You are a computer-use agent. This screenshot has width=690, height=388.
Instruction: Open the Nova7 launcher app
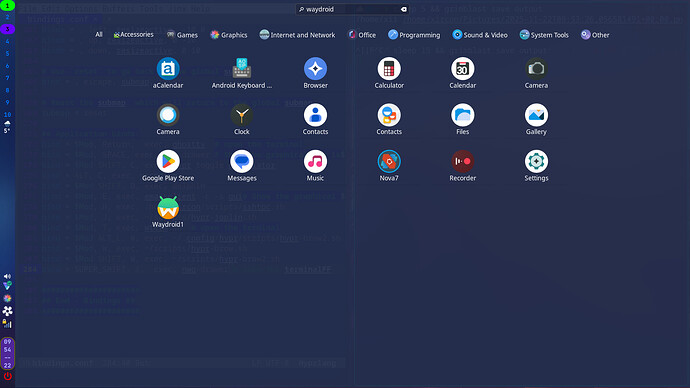point(389,166)
